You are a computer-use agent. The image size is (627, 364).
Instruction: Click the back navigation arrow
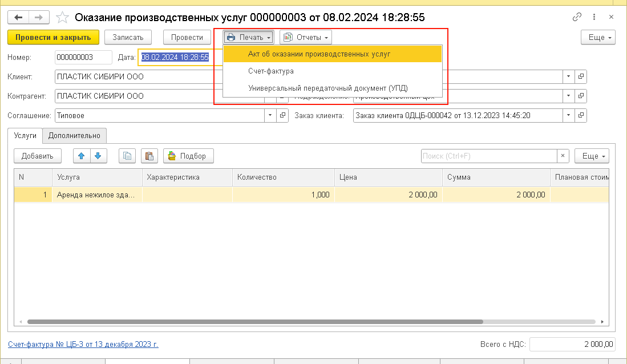18,18
